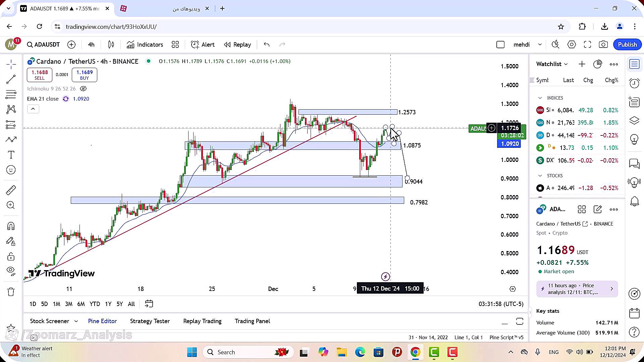Viewport: 644px width, 362px height.
Task: Redo the chart action
Action: pyautogui.click(x=282, y=45)
